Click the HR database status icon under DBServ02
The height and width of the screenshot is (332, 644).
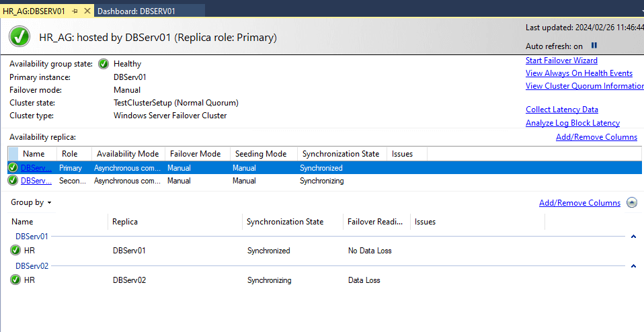15,280
